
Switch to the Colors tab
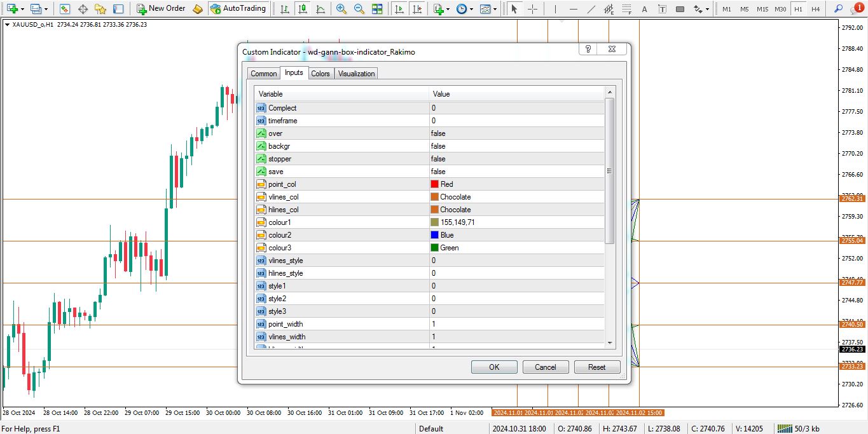coord(320,74)
